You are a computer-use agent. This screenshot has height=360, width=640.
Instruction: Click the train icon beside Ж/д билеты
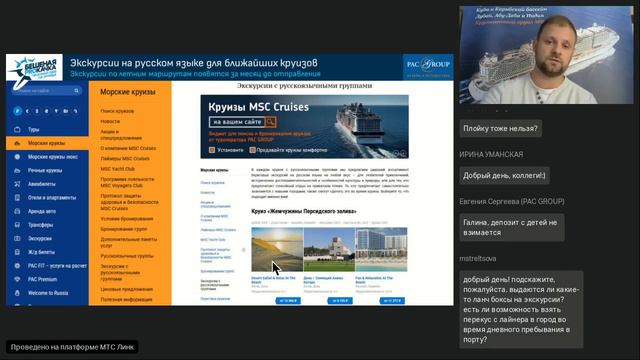point(17,252)
